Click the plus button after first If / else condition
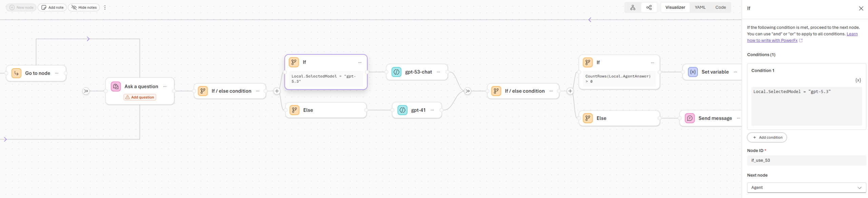Image resolution: width=868 pixels, height=198 pixels. 277,91
